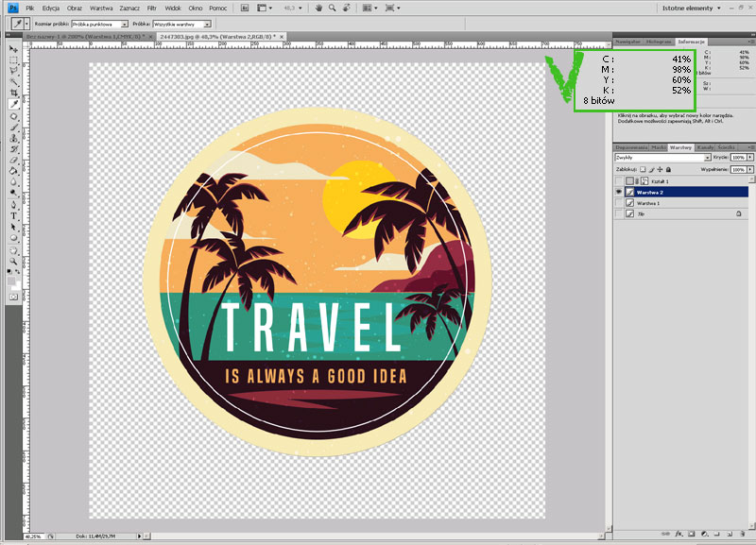The image size is (756, 545).
Task: Click the Istotne elementy workspace button
Action: 692,8
